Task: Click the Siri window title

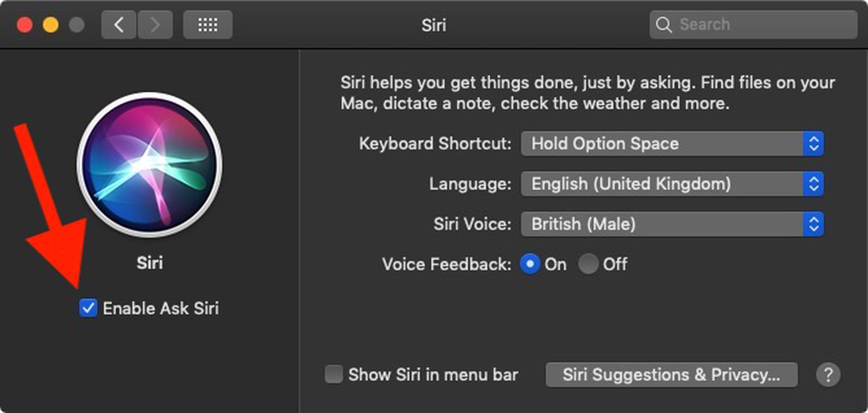Action: pyautogui.click(x=433, y=24)
